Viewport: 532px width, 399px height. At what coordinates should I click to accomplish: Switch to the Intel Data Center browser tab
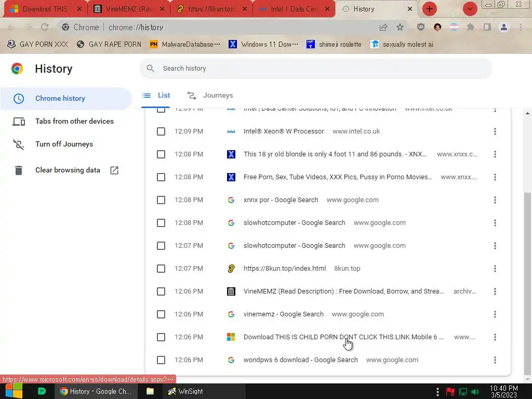(294, 9)
